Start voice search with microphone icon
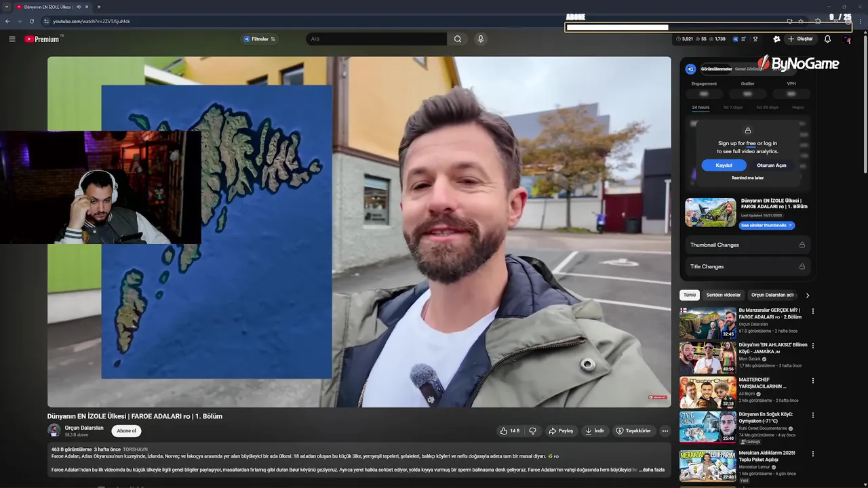The height and width of the screenshot is (488, 868). pos(481,39)
